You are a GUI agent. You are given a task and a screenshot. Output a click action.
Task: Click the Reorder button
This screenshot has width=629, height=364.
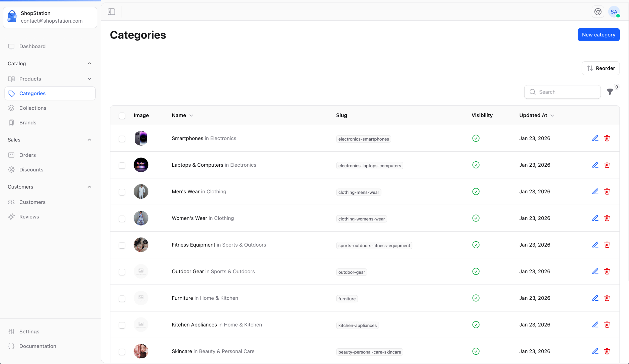click(x=601, y=68)
